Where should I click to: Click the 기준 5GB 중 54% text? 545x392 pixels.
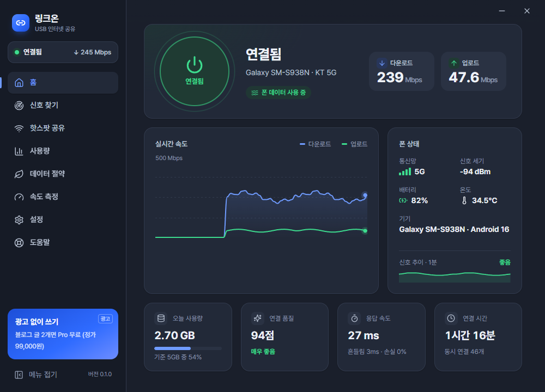(178, 357)
